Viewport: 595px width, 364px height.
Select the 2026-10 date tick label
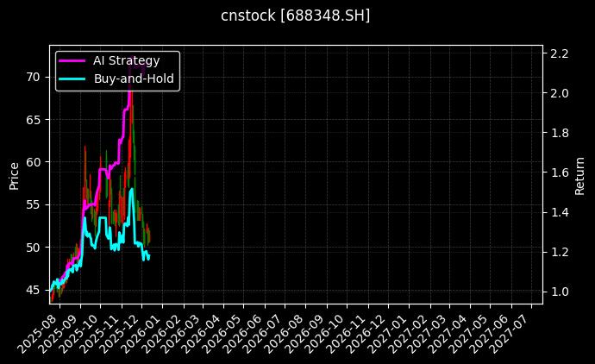click(325, 331)
